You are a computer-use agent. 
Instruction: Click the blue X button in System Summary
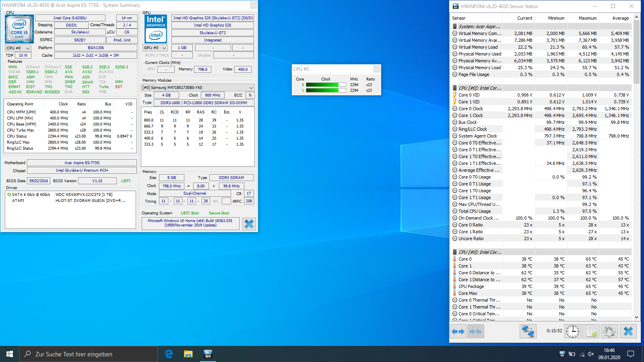tap(249, 224)
